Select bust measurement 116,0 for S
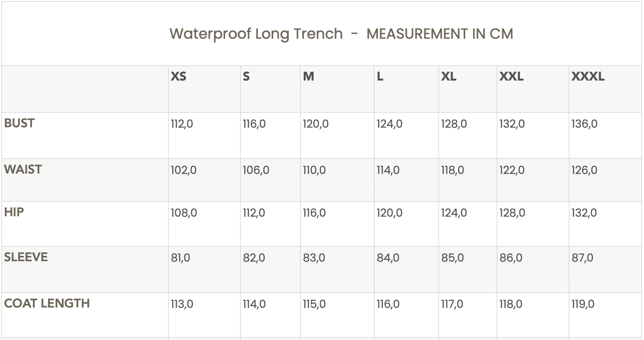644x340 pixels. point(254,124)
